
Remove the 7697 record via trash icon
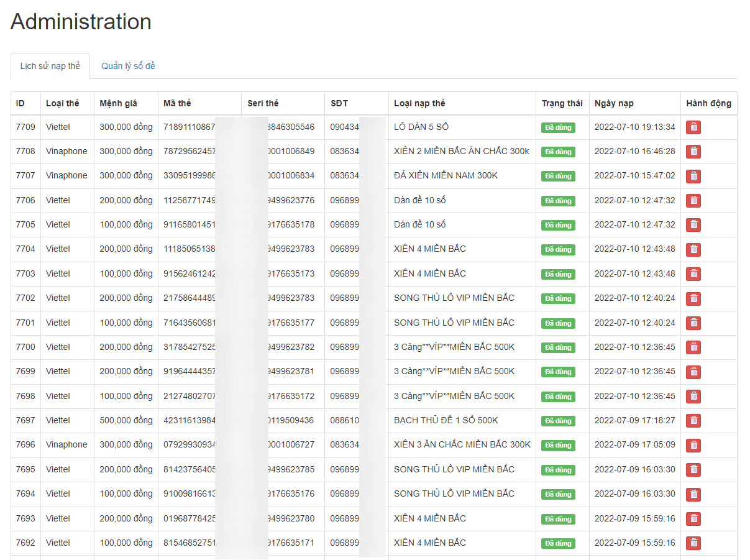(x=693, y=421)
